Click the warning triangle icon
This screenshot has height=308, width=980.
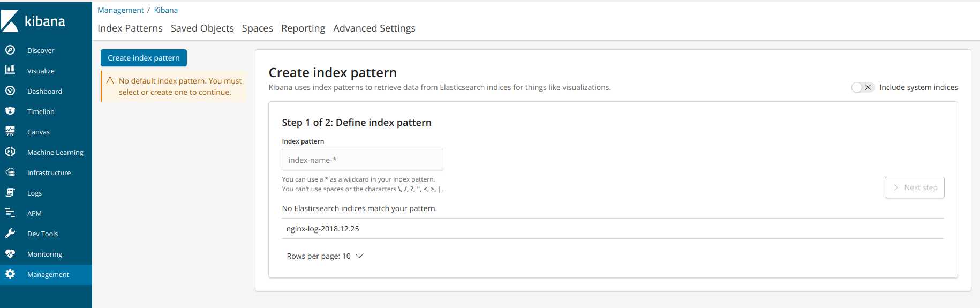[110, 81]
